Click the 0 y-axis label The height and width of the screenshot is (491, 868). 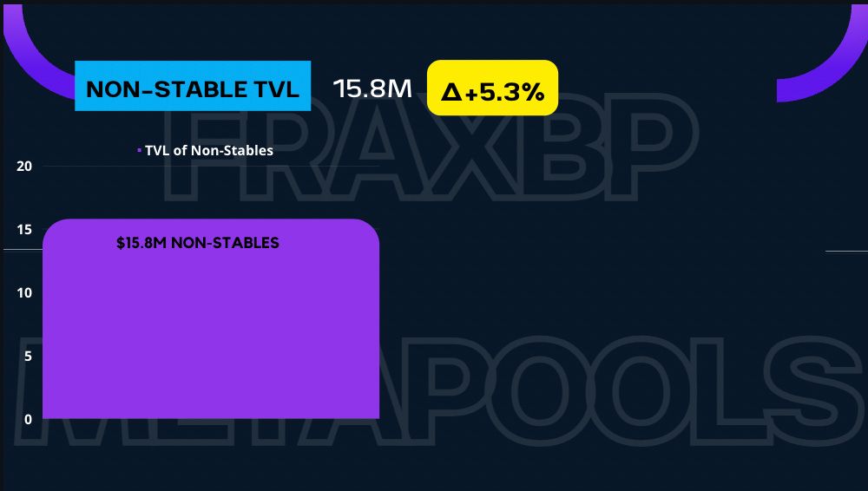pyautogui.click(x=28, y=420)
